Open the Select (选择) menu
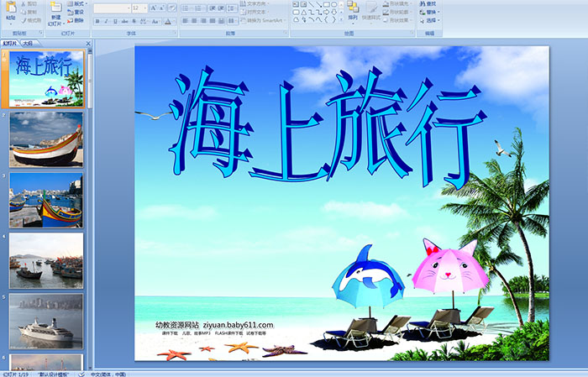588x377 pixels. tap(430, 20)
